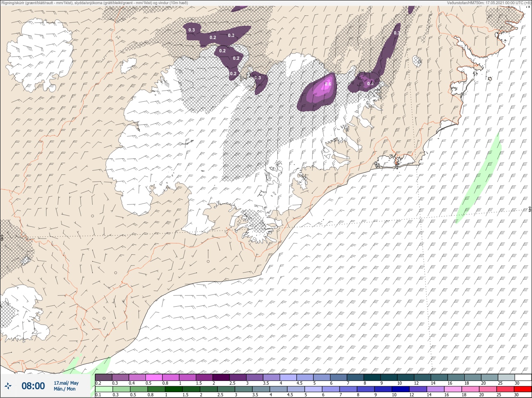The height and width of the screenshot is (398, 532).
Task: Select the dark teal 9 swatch in upper legend
Action: click(x=389, y=377)
